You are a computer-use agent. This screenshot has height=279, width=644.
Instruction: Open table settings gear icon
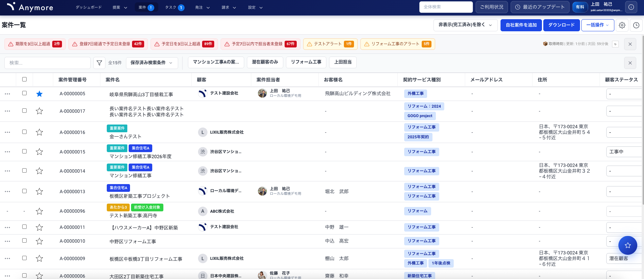coord(622,25)
